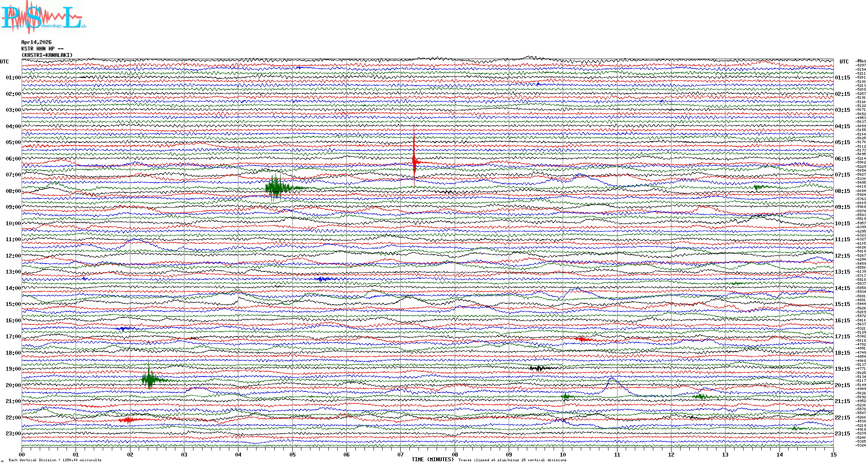The image size is (868, 466).
Task: Click the TIME (MINUTES) axis title
Action: point(432,460)
